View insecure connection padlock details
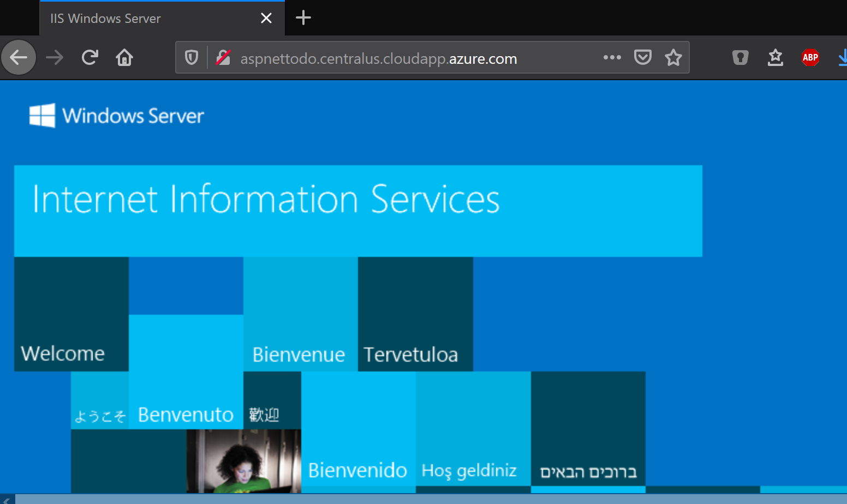 pos(223,57)
